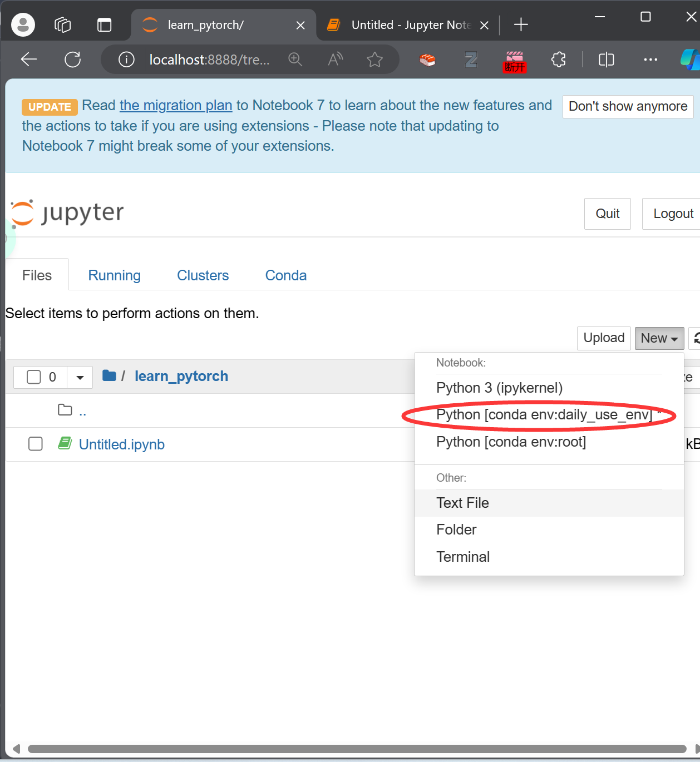Image resolution: width=700 pixels, height=762 pixels.
Task: Open the Conda tab
Action: (286, 275)
